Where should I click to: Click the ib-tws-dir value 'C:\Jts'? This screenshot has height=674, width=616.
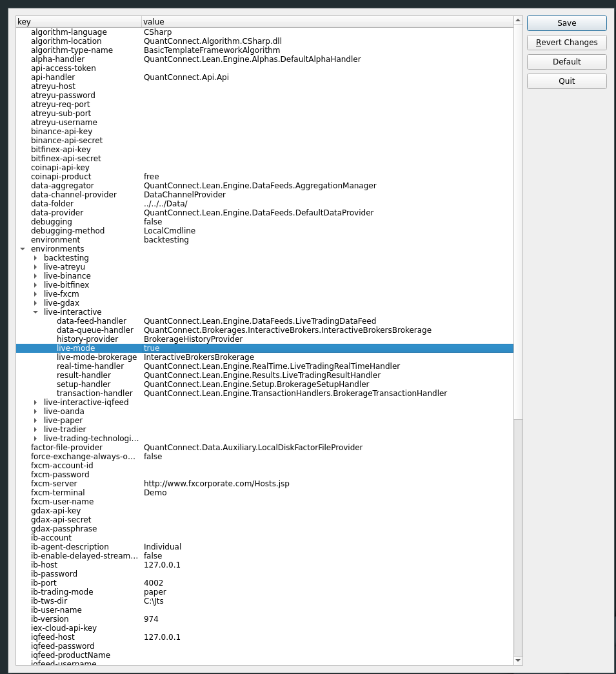[x=154, y=601]
